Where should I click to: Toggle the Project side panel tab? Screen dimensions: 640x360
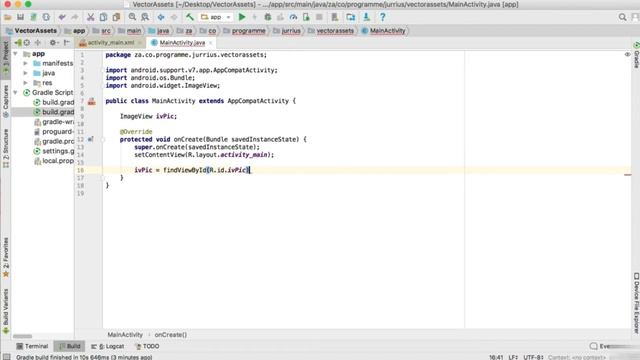pyautogui.click(x=5, y=57)
